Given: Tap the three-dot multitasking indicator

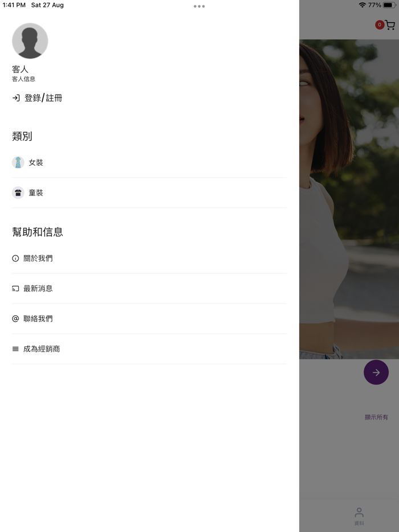Looking at the screenshot, I should point(199,6).
